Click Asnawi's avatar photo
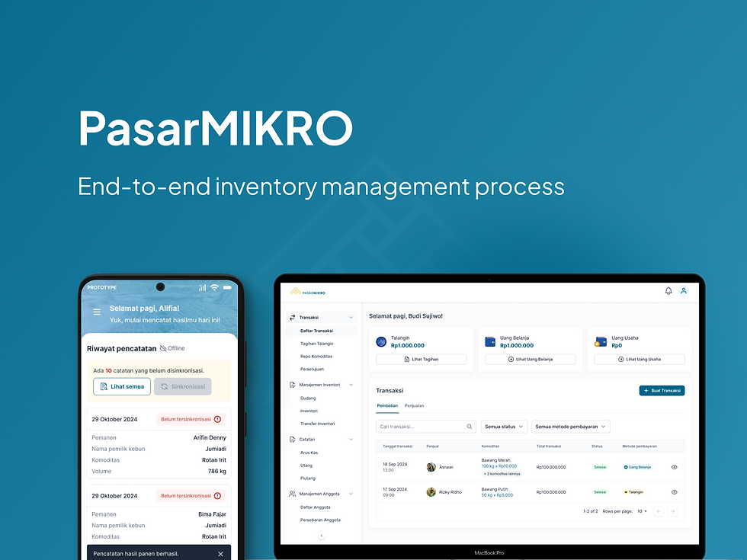The height and width of the screenshot is (560, 747). (x=431, y=467)
